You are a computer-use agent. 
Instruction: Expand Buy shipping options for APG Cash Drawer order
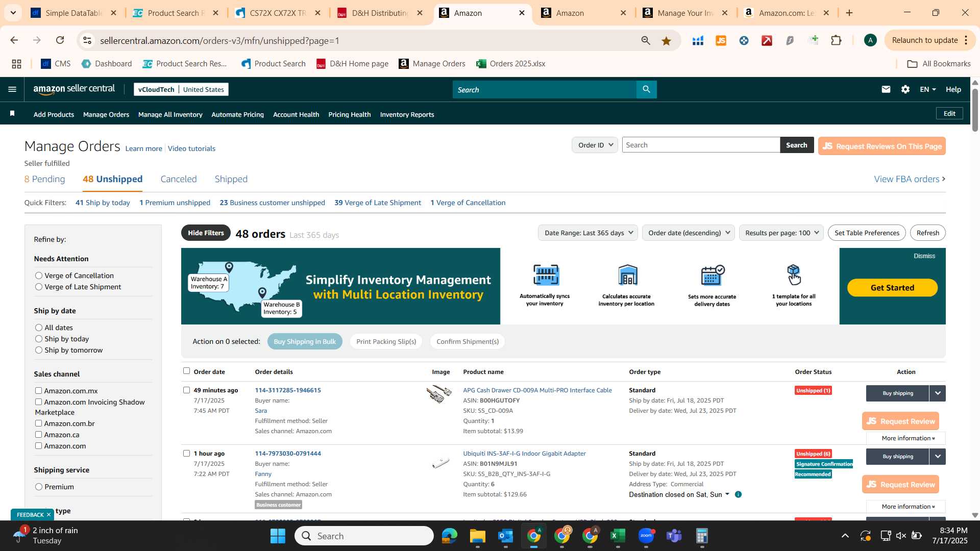point(938,393)
